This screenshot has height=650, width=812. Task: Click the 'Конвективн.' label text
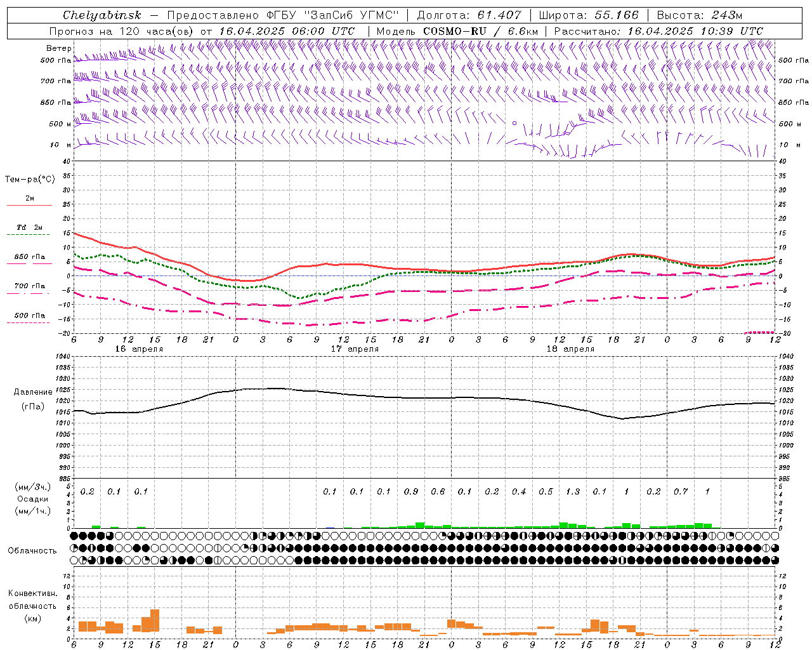click(x=32, y=594)
